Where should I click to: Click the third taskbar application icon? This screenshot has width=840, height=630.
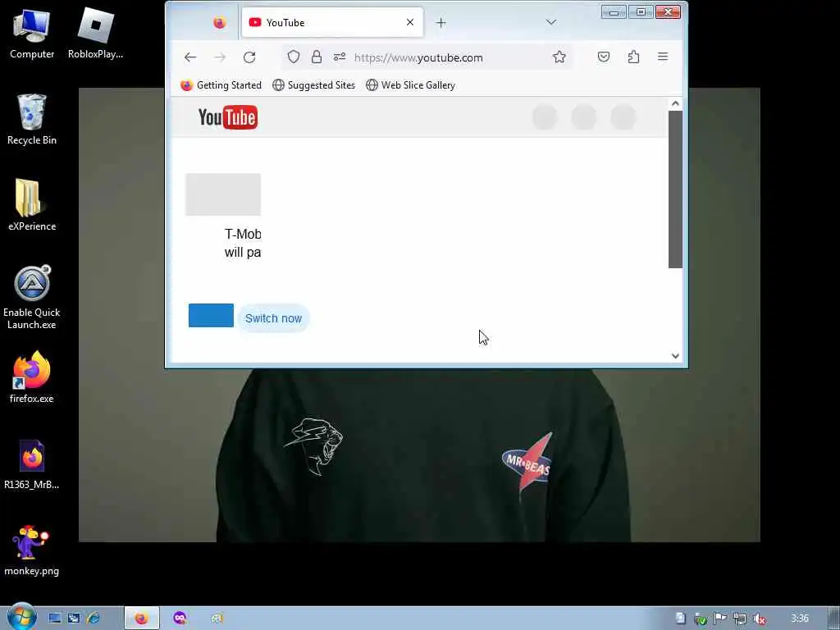pyautogui.click(x=217, y=619)
